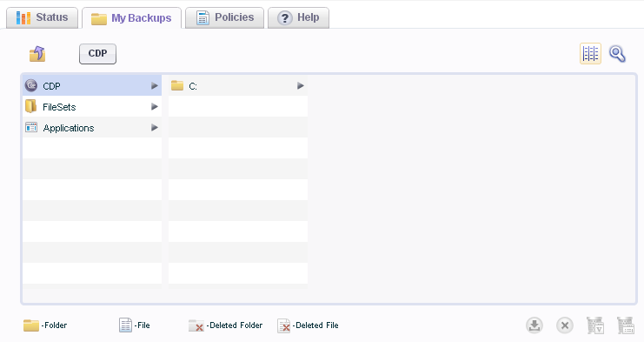Select the C: folder row
Screen dimensions: 644x342
point(238,85)
